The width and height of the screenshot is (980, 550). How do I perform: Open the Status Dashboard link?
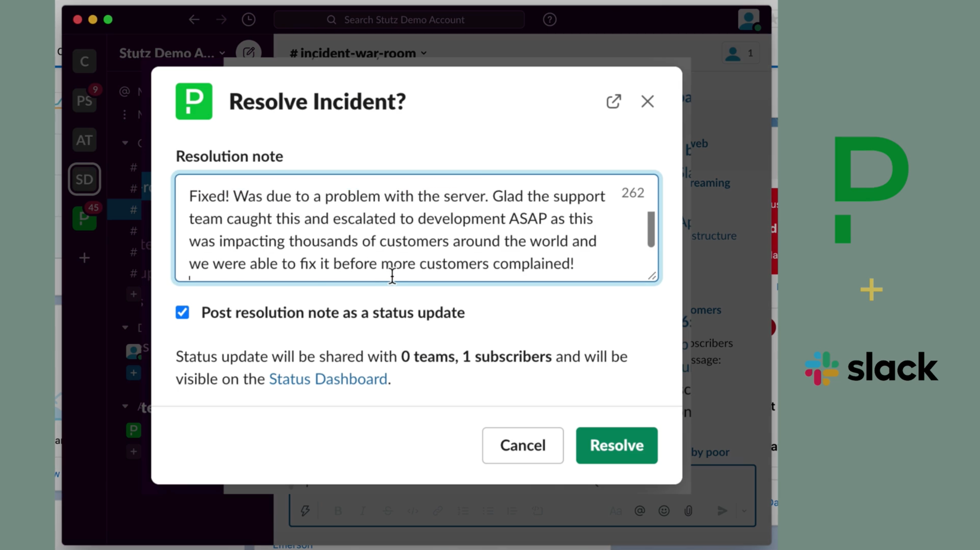point(328,378)
